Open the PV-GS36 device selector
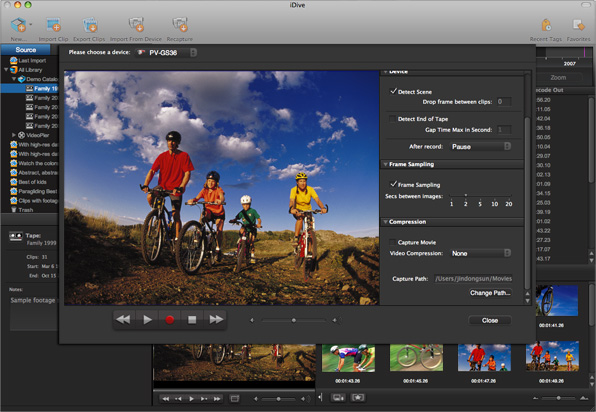The image size is (596, 412). coord(166,52)
